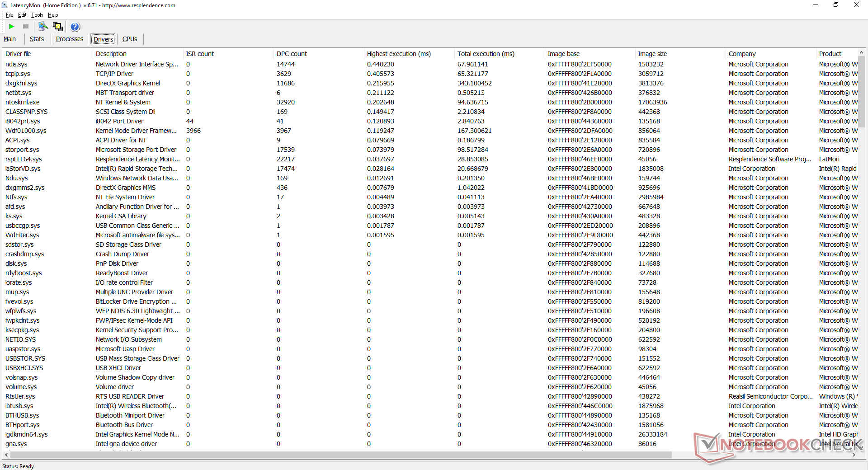Sort by the DPC count column header

point(319,54)
